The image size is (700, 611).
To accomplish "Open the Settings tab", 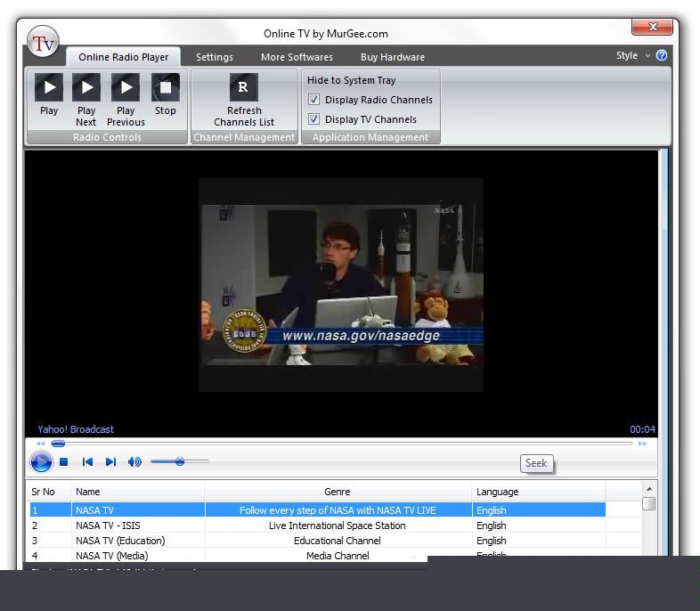I will point(215,57).
